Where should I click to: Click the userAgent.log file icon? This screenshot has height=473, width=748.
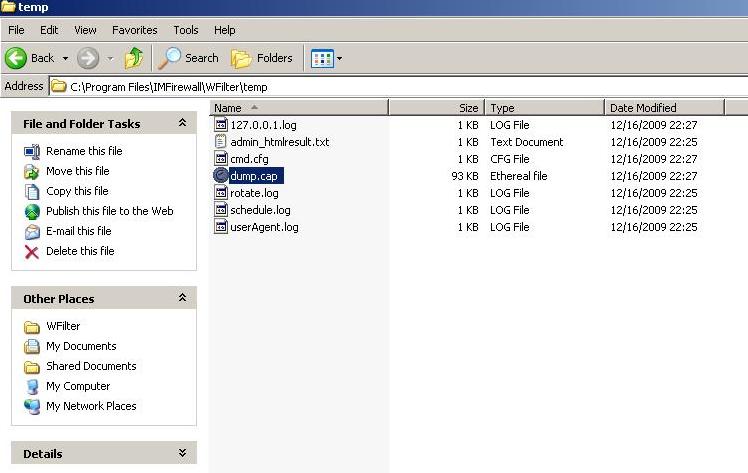(x=220, y=227)
